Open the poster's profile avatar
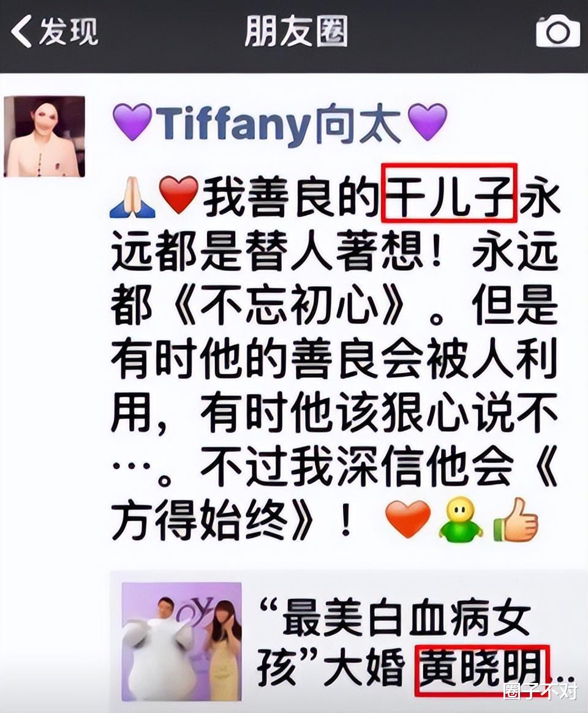Image resolution: width=588 pixels, height=713 pixels. coord(44,137)
